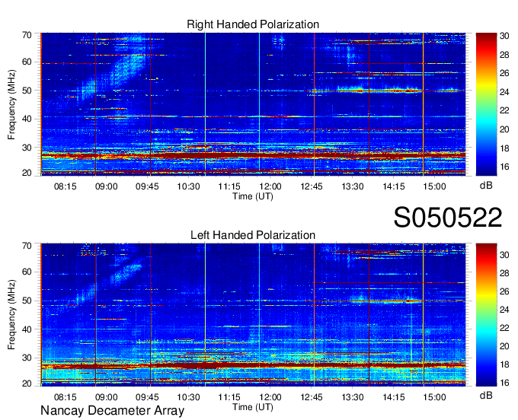Click 30 MHz frequency tick, Right Handed plot

(x=27, y=148)
